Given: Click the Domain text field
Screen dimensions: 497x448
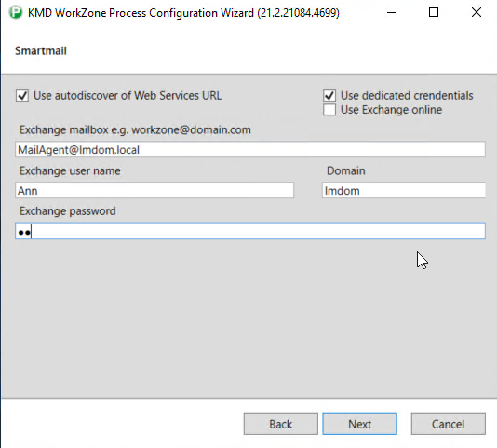Looking at the screenshot, I should coord(404,190).
